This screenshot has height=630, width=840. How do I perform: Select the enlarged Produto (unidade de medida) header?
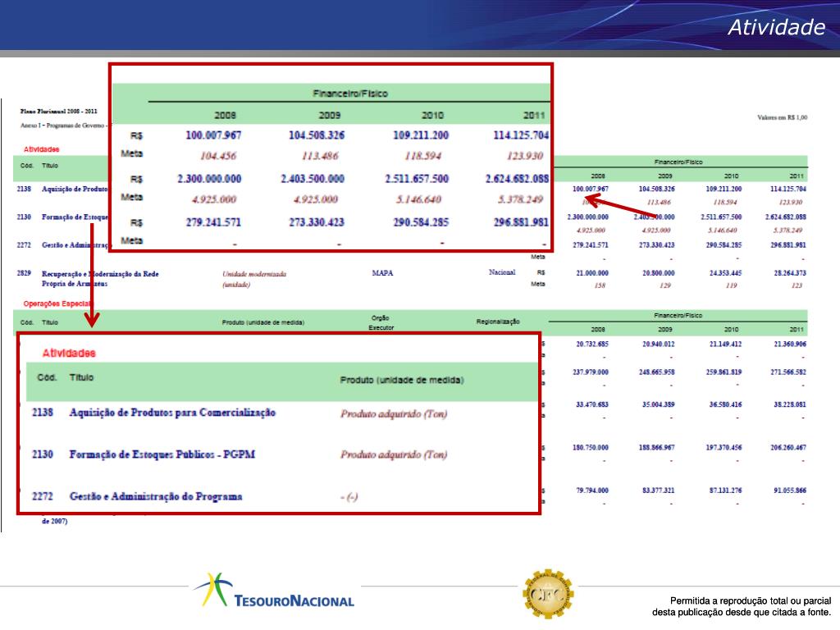coord(402,380)
